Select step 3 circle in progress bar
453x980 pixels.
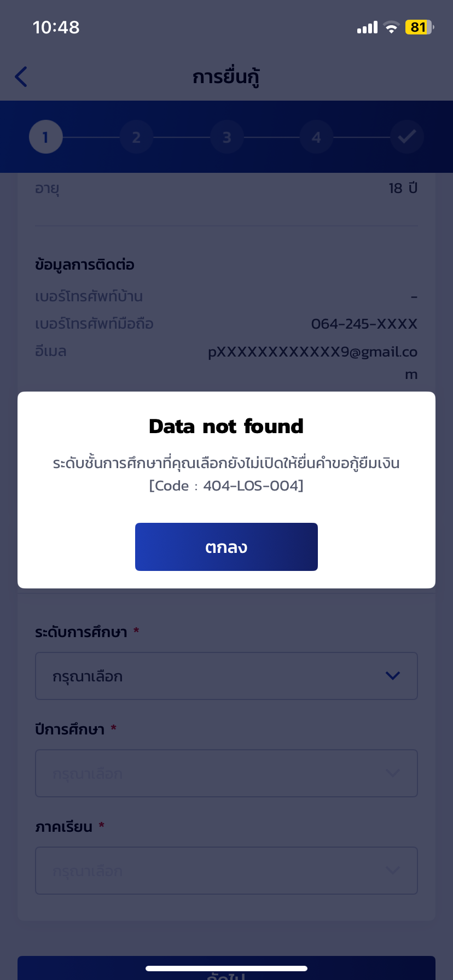(x=226, y=137)
